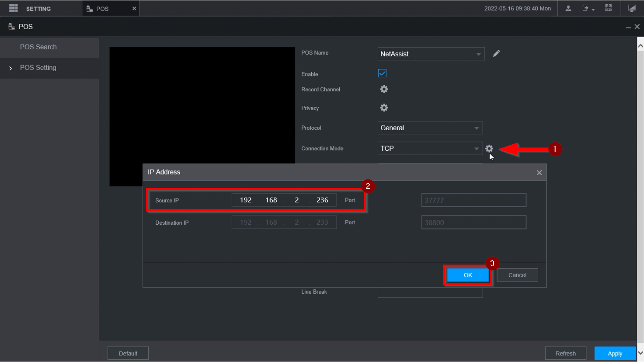This screenshot has width=644, height=362.
Task: Uncheck the Enable checkbox
Action: click(x=382, y=74)
